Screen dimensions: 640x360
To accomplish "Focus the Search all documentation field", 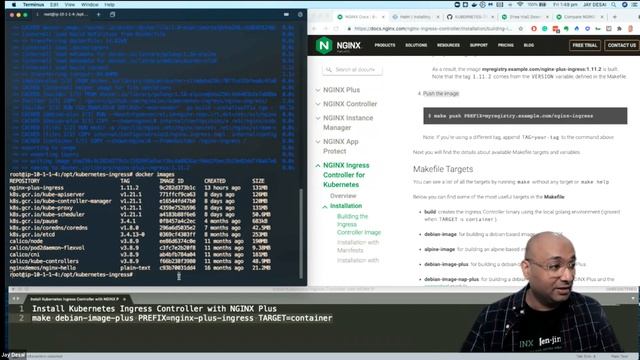I will click(352, 70).
